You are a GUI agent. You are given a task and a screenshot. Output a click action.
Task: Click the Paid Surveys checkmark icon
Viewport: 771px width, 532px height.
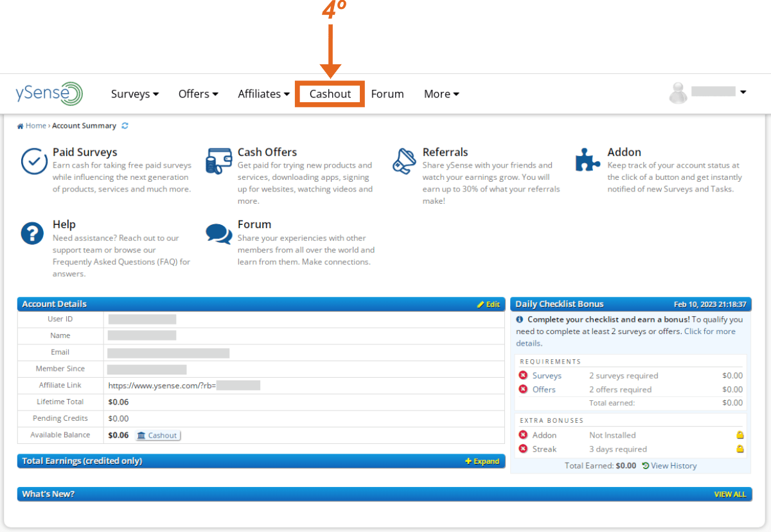tap(34, 161)
